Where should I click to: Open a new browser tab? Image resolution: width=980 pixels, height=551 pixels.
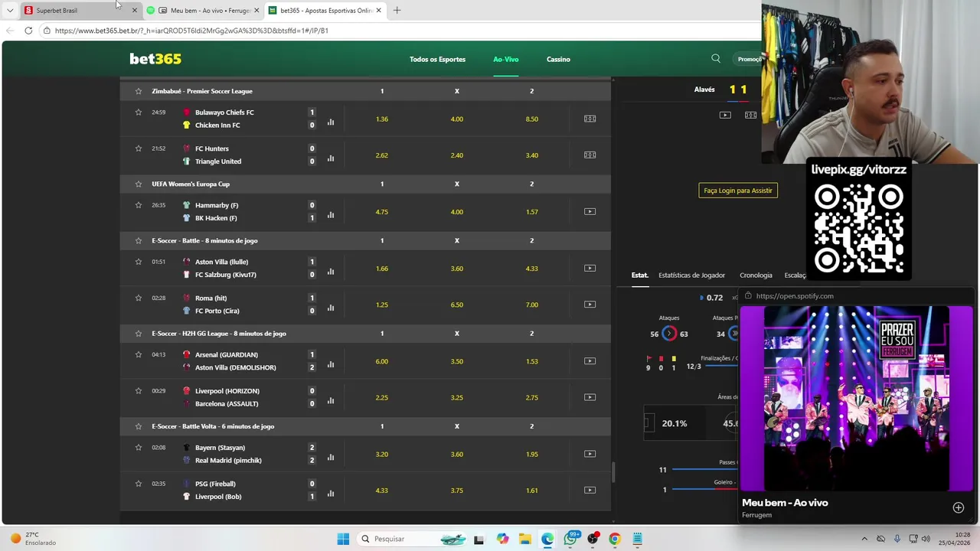397,10
